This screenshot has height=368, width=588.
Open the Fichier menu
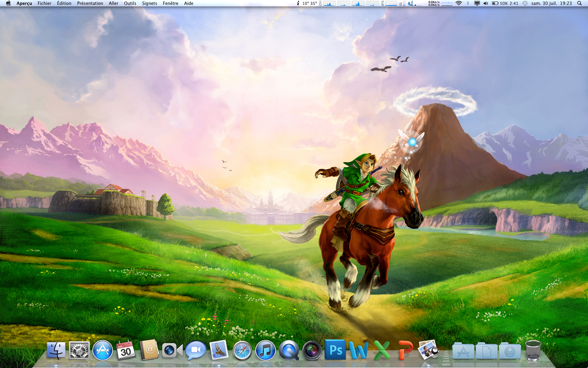(44, 3)
